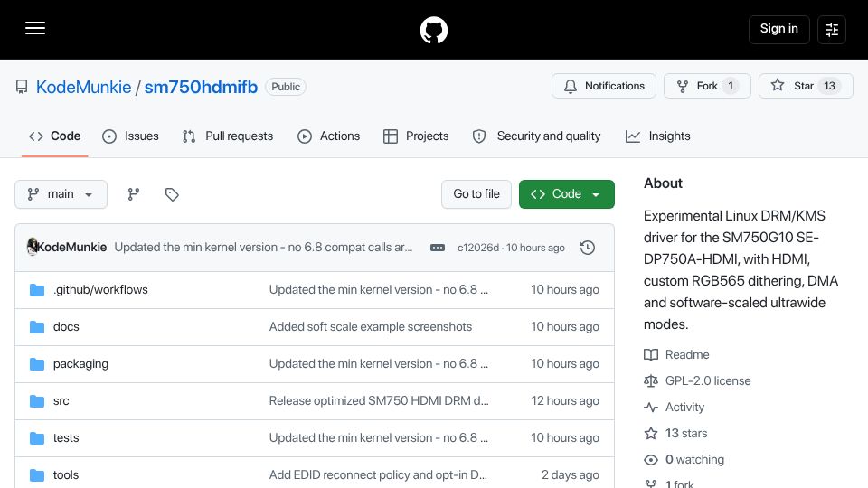Click the Notifications bell button

point(603,86)
